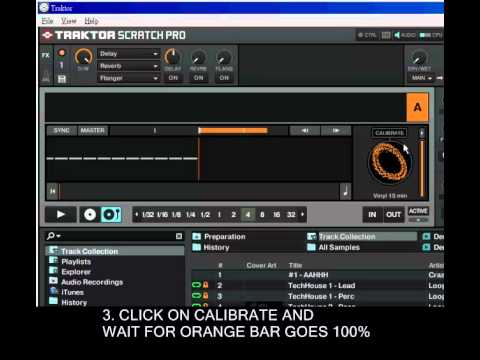The width and height of the screenshot is (480, 360).
Task: Open search options dropdown arrow
Action: (59, 236)
